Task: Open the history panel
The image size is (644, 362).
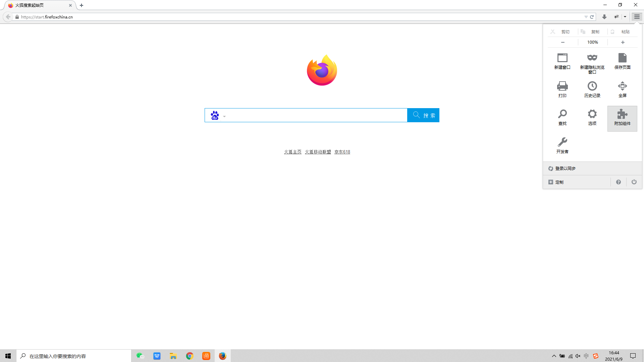Action: tap(592, 89)
